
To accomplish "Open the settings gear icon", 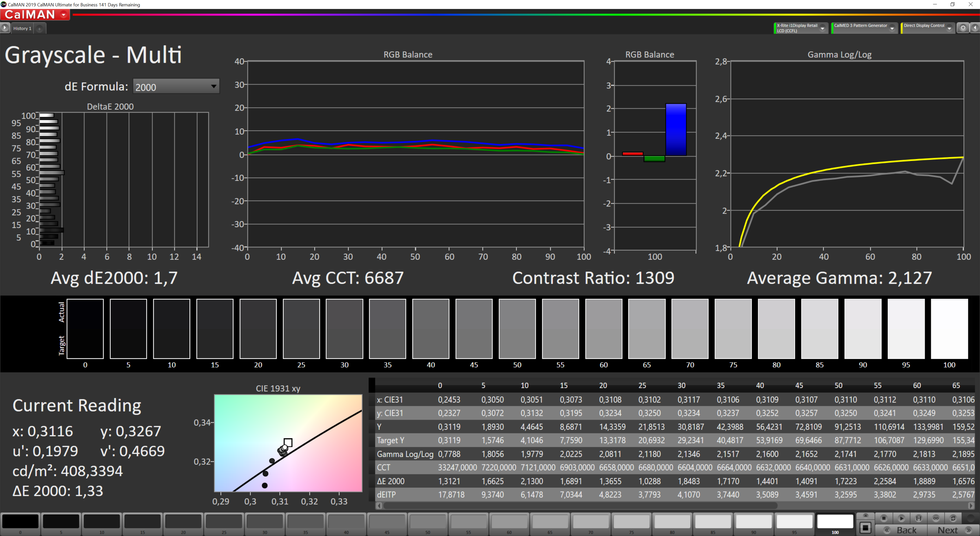I will 963,28.
